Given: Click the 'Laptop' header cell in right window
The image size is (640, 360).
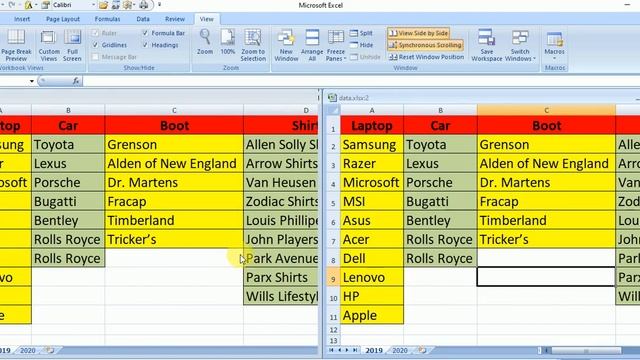Looking at the screenshot, I should (x=372, y=126).
